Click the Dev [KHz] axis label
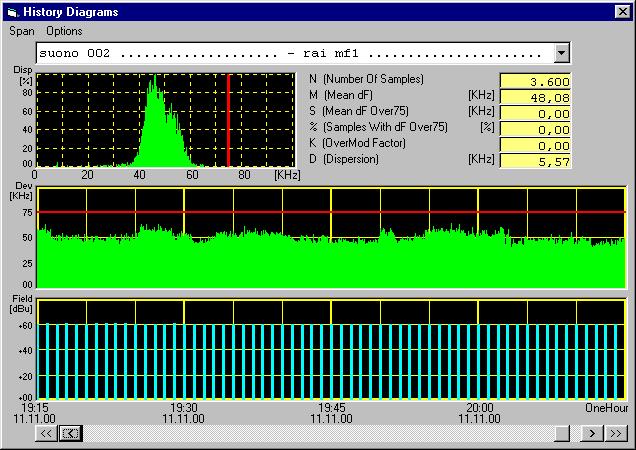This screenshot has height=450, width=636. (x=21, y=191)
